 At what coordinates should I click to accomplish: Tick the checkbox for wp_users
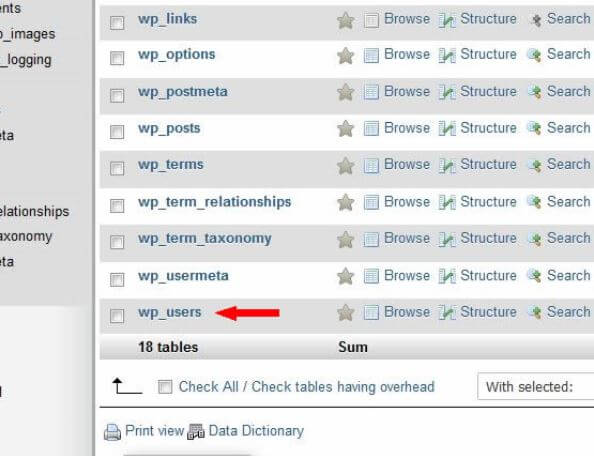tap(117, 315)
